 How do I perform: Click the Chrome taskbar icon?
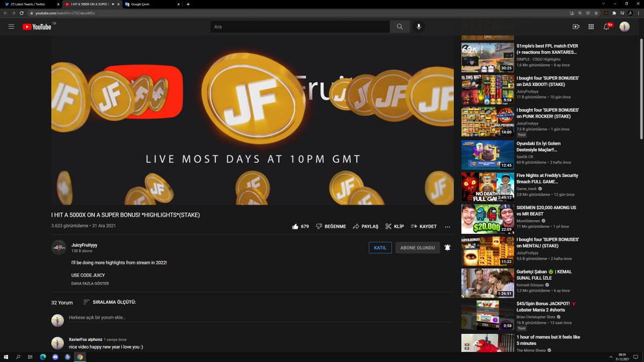coord(80,357)
